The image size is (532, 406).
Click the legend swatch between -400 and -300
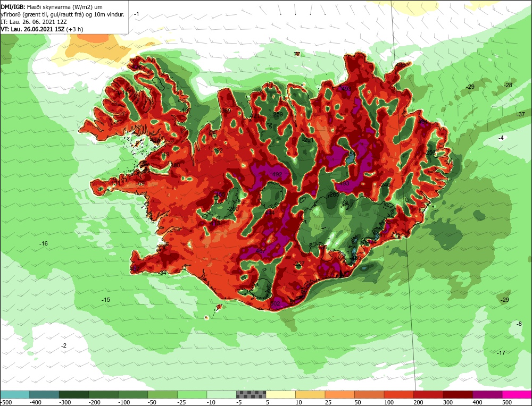coord(44,394)
